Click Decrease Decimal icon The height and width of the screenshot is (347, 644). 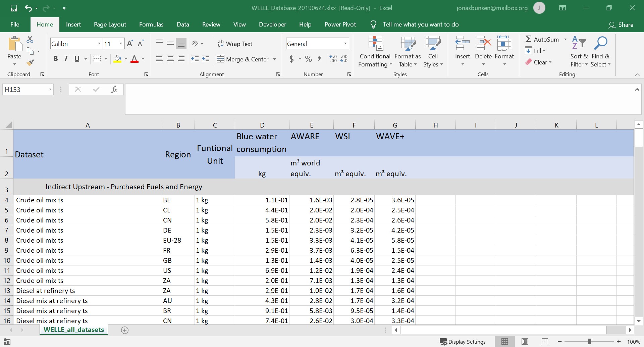pyautogui.click(x=344, y=59)
